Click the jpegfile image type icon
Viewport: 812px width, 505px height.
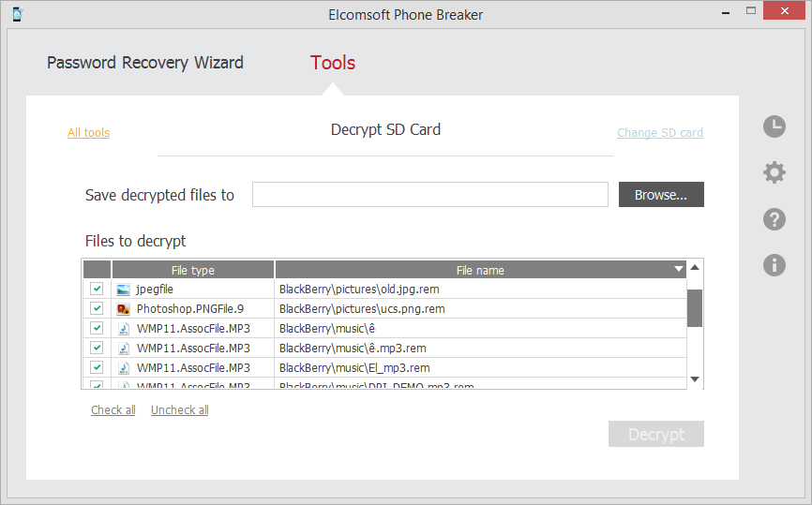click(x=123, y=290)
